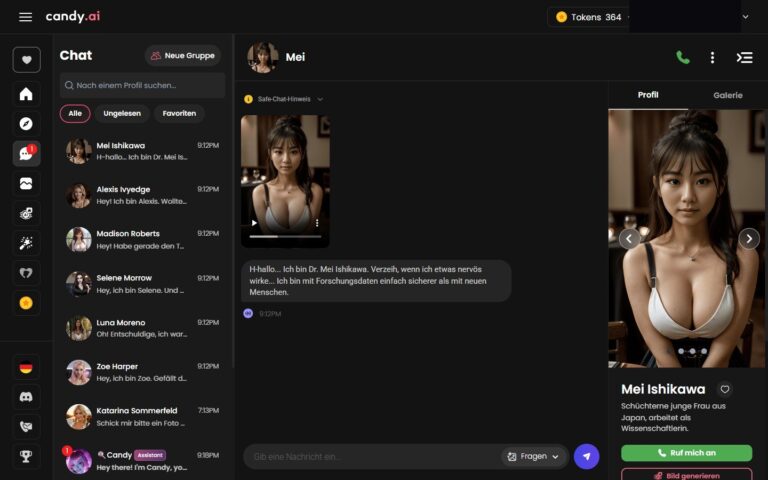The width and height of the screenshot is (768, 480).
Task: Click Mei's large profile photo
Action: 686,239
